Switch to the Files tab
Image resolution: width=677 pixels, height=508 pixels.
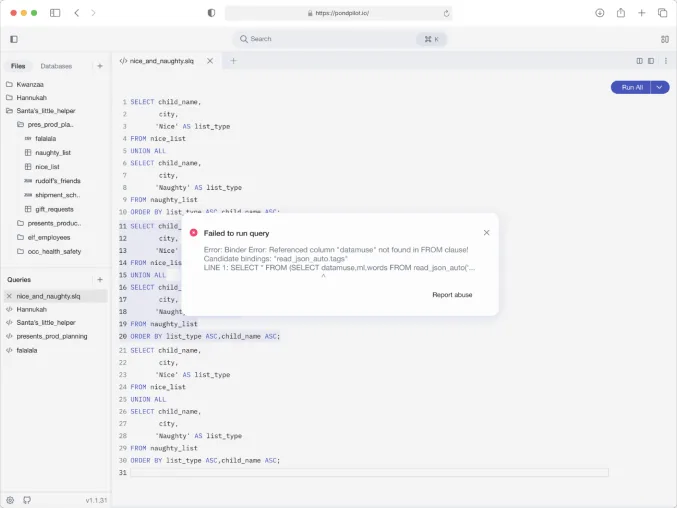pyautogui.click(x=18, y=66)
